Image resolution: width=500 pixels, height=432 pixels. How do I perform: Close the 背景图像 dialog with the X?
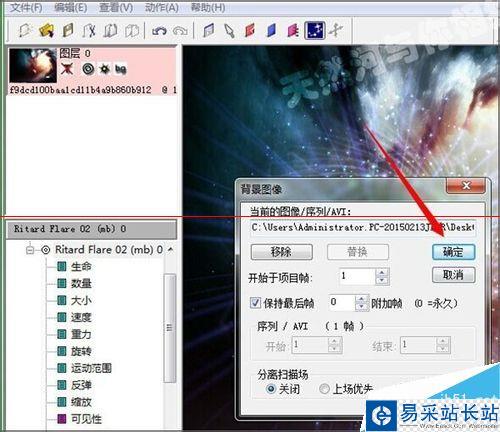tap(466, 186)
